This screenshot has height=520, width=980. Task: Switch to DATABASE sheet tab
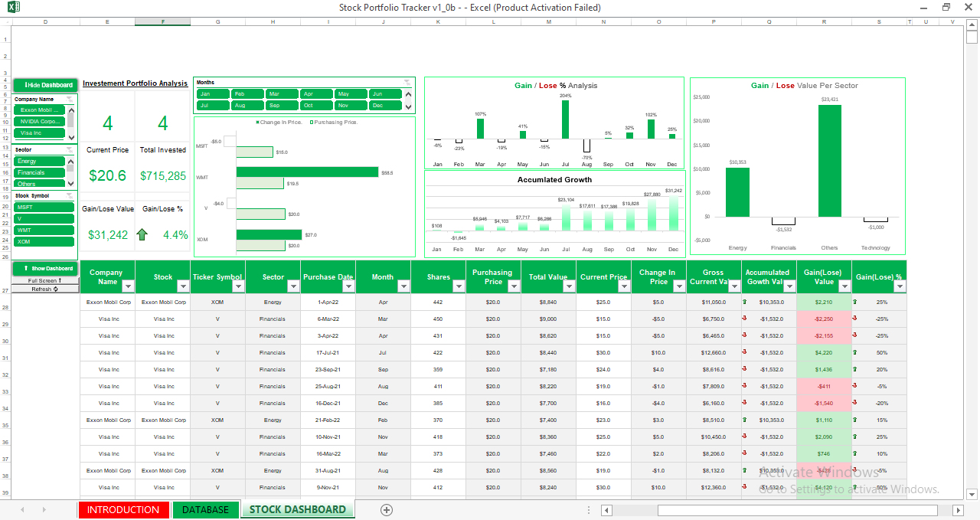tap(205, 510)
